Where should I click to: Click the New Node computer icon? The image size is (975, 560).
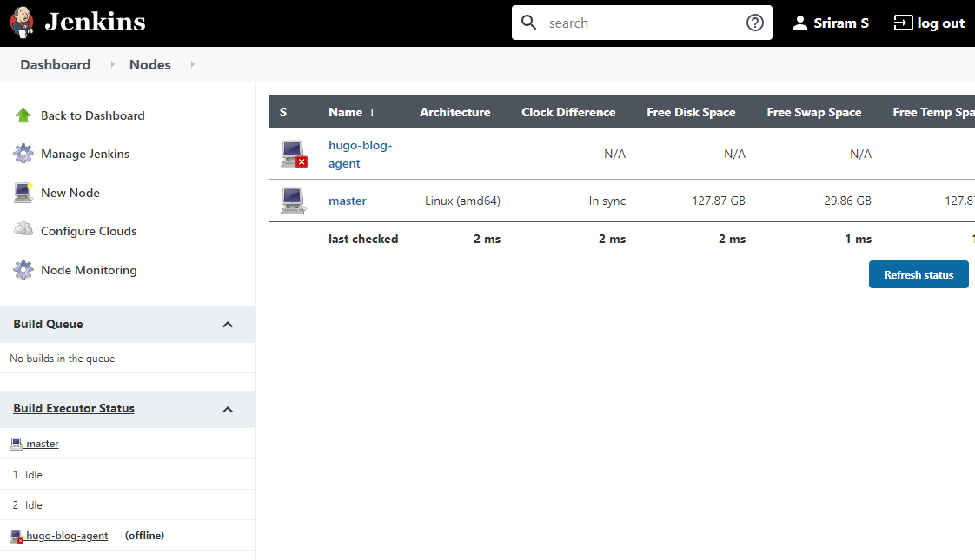[x=23, y=193]
